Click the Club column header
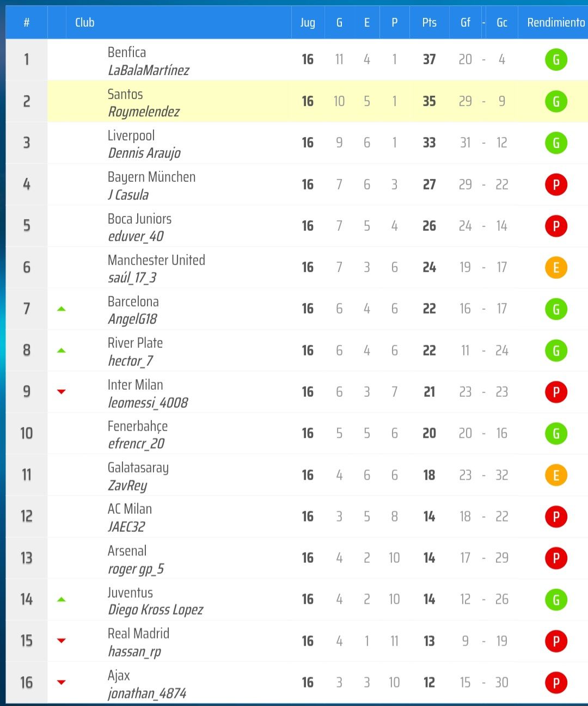 click(x=85, y=22)
